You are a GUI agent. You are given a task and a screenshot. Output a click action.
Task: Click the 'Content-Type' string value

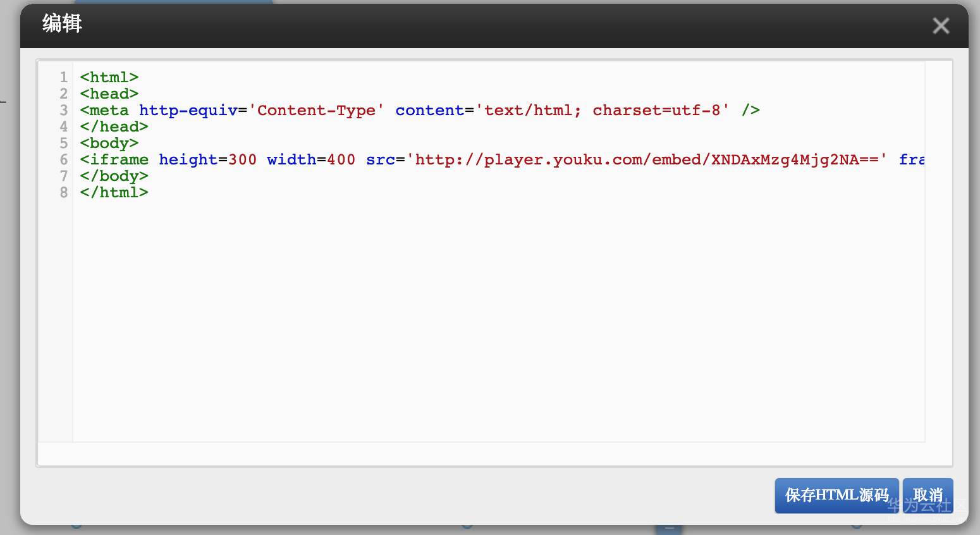tap(316, 110)
